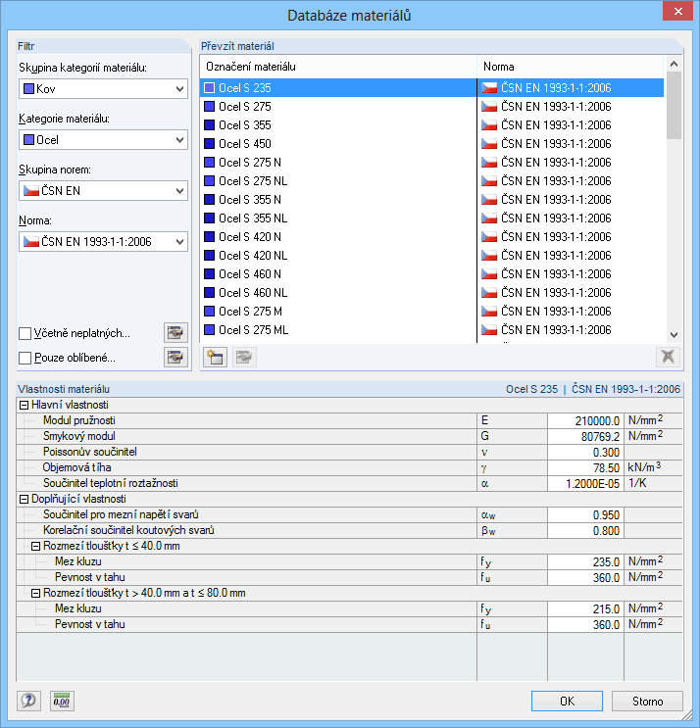Select Ocel S 420 N material
Screen dimensions: 700x728
[x=250, y=237]
